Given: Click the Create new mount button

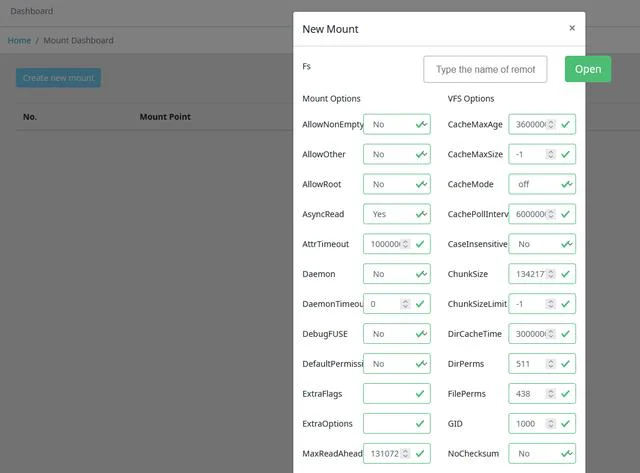Looking at the screenshot, I should click(58, 78).
